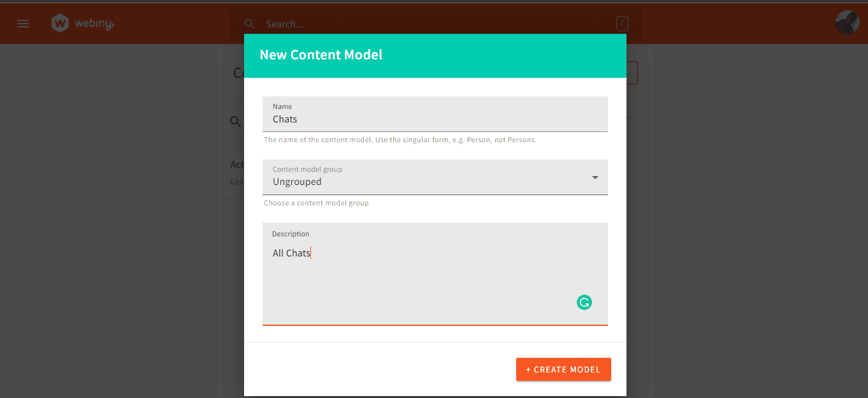868x398 pixels.
Task: Click the dropdown arrow beside Ungrouped
Action: (595, 177)
